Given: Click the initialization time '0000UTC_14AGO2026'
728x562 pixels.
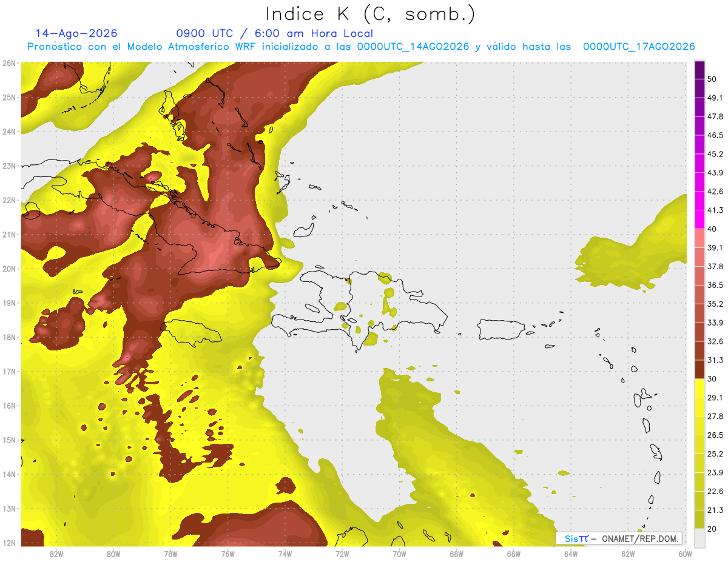Looking at the screenshot, I should 413,47.
